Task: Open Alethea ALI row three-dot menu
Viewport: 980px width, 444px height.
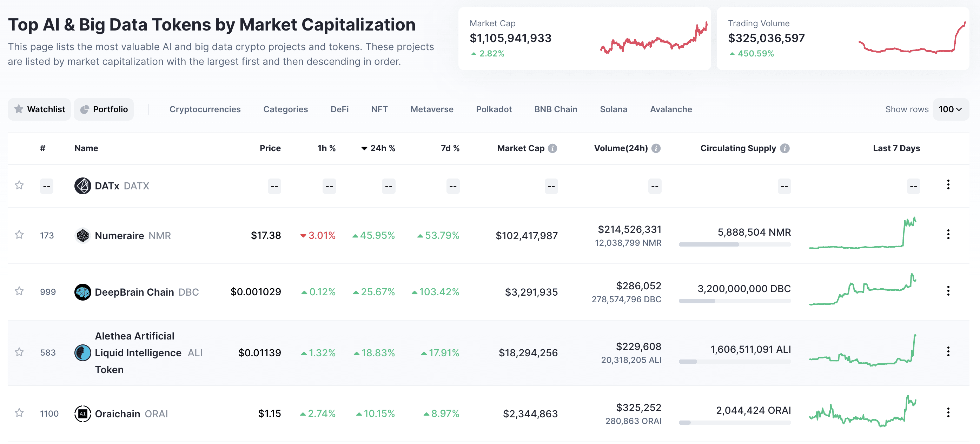Action: coord(948,352)
